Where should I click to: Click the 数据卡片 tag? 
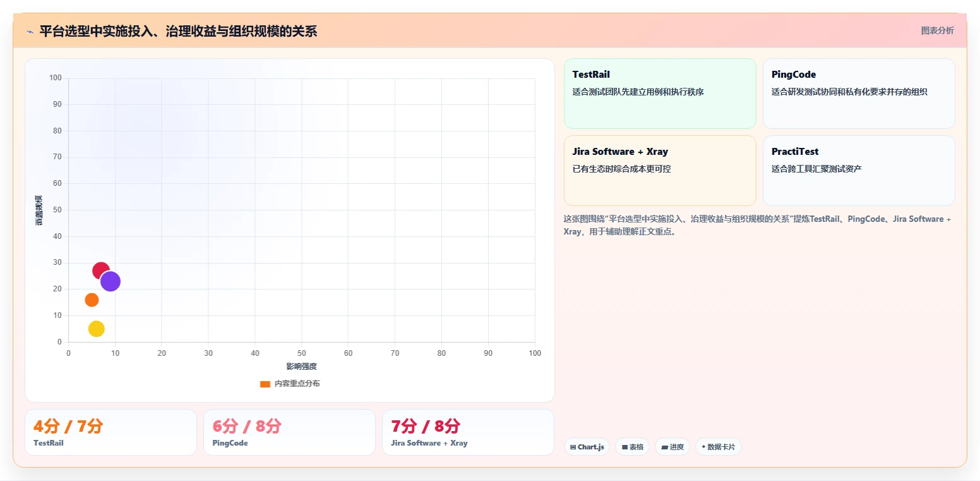718,447
